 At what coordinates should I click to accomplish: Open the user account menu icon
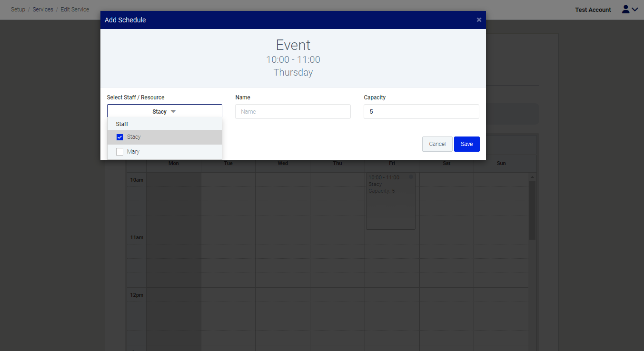point(630,10)
